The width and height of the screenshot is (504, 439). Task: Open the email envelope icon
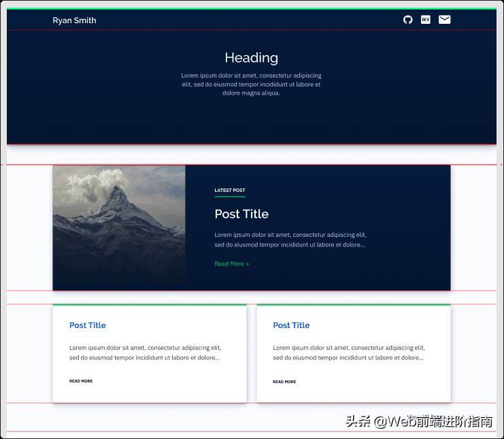pos(445,20)
